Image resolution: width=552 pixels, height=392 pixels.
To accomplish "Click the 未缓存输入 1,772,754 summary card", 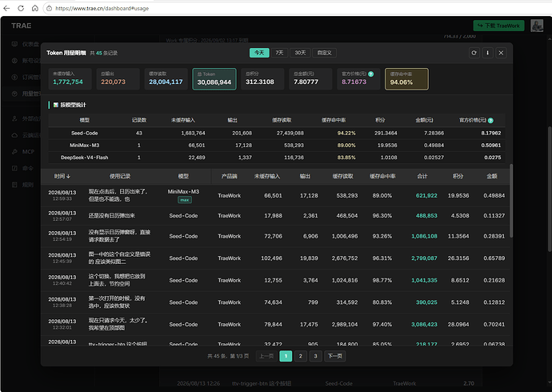I will [x=70, y=79].
